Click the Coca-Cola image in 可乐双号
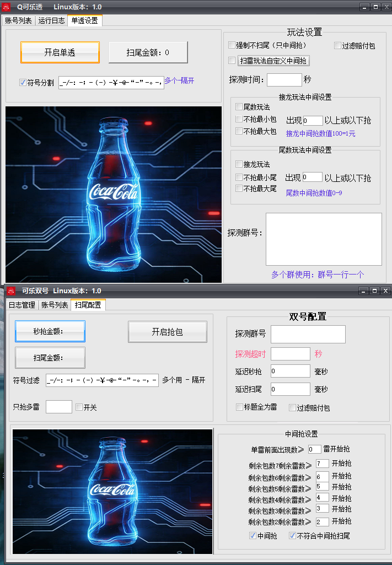 click(x=113, y=492)
